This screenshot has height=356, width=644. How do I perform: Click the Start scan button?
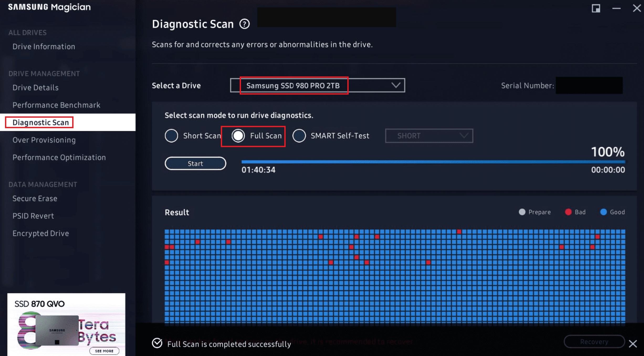click(195, 163)
